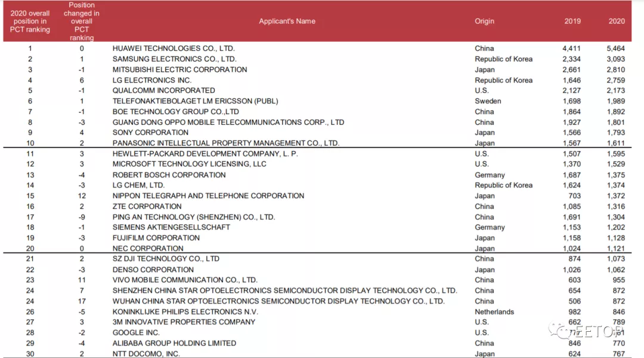Click the GUANG DONG OPPO MOBILE applicant name
This screenshot has width=644, height=358.
[228, 122]
